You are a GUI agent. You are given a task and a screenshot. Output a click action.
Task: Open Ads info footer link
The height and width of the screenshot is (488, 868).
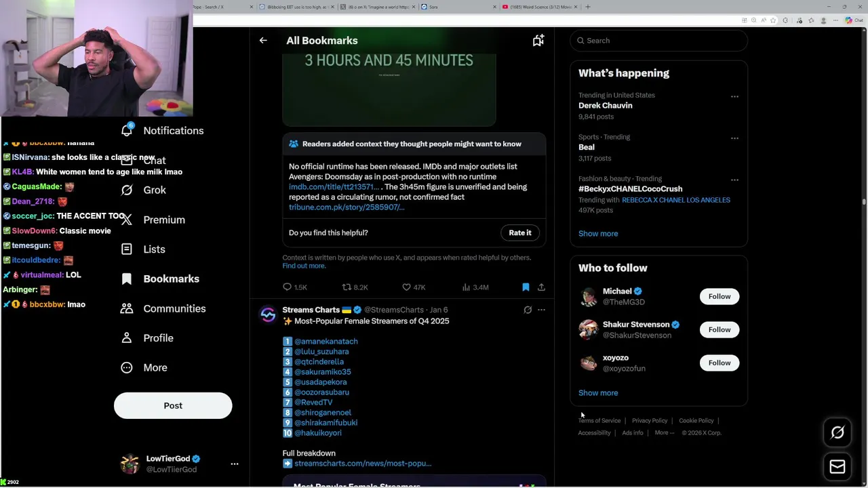point(633,433)
